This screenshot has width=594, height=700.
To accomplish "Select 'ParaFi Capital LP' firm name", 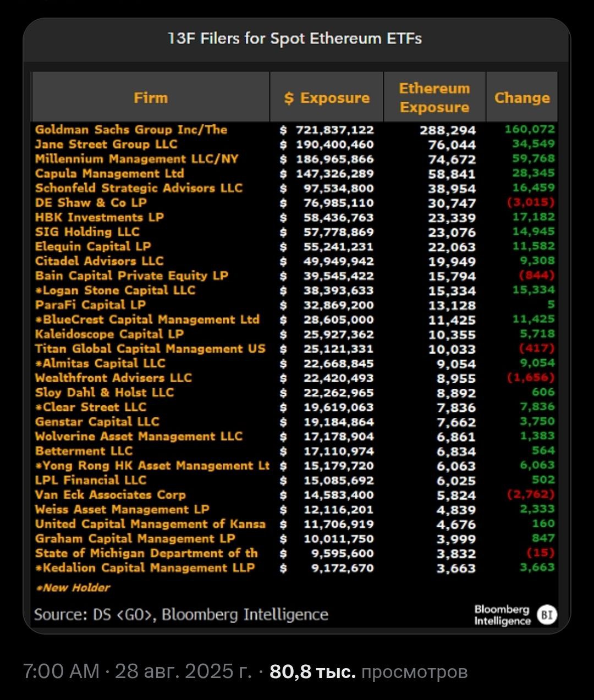I will coord(90,305).
